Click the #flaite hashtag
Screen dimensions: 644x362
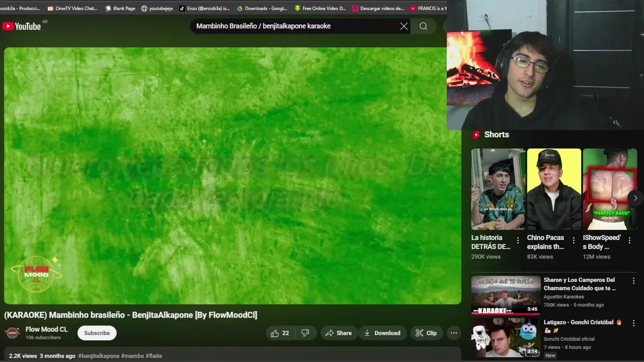pyautogui.click(x=154, y=355)
